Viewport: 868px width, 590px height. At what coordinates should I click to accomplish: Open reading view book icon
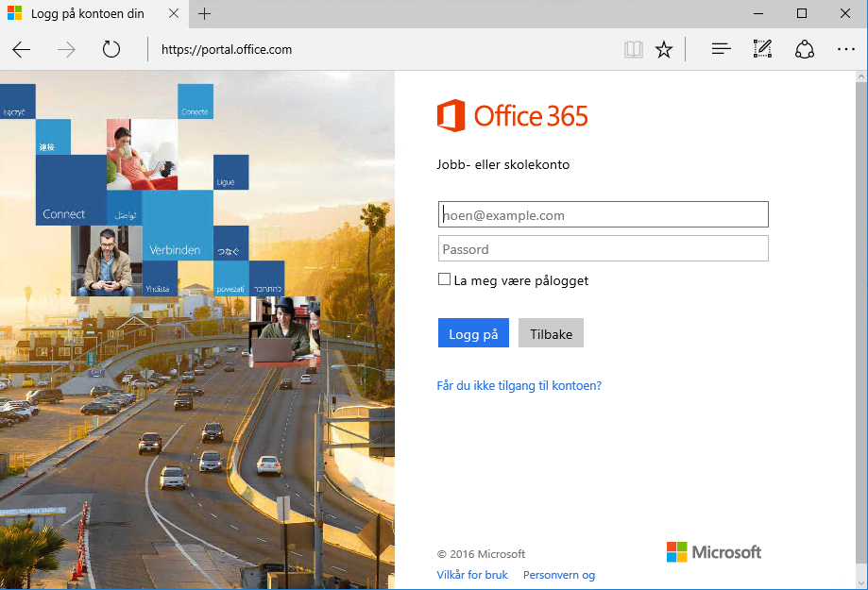tap(633, 50)
